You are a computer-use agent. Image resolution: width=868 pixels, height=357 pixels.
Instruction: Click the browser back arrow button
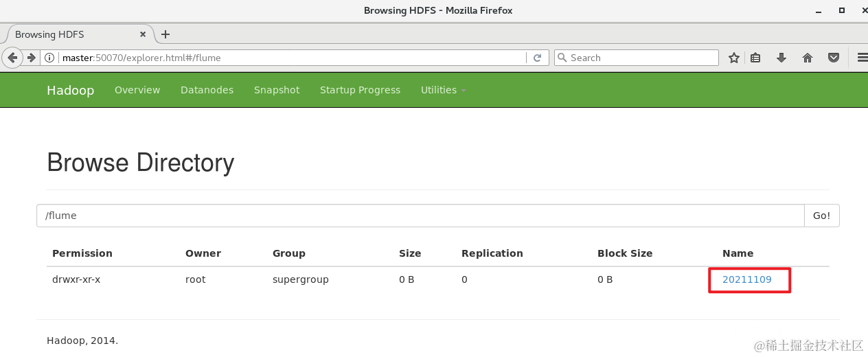[x=12, y=58]
